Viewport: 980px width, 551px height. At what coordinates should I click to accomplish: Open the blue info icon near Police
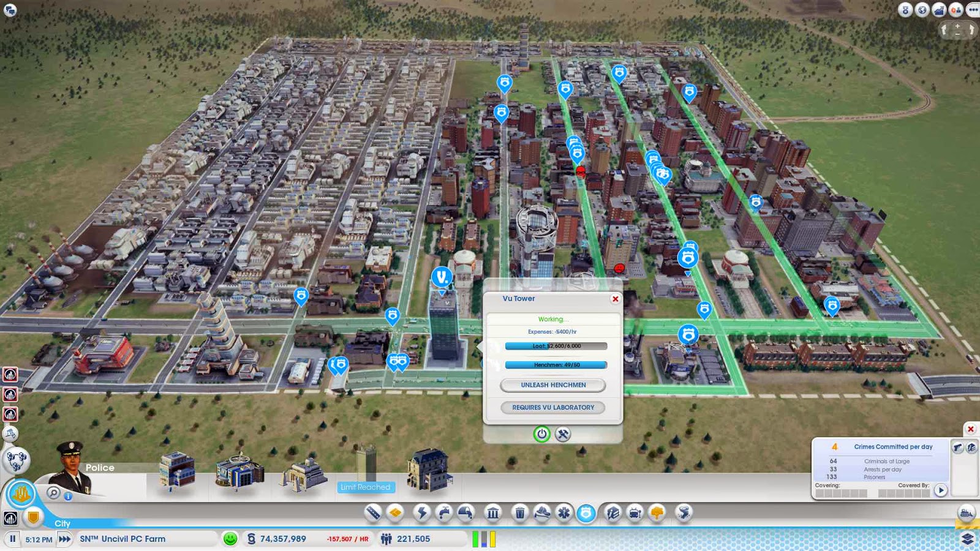(x=68, y=497)
